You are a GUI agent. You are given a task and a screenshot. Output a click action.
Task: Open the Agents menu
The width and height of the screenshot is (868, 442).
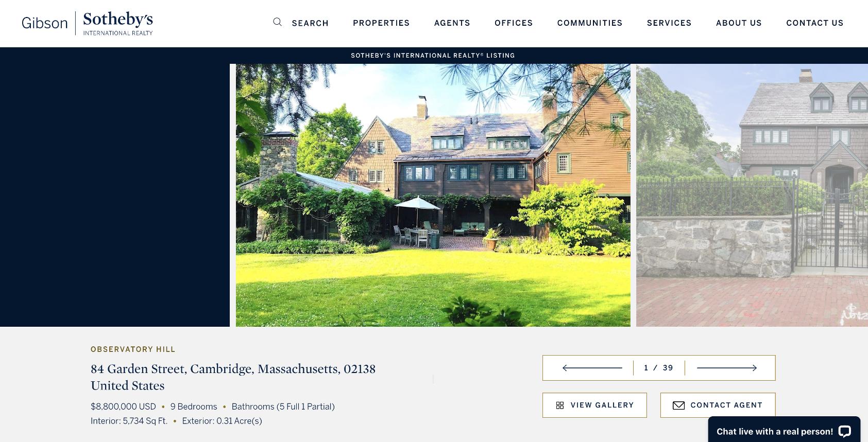452,23
